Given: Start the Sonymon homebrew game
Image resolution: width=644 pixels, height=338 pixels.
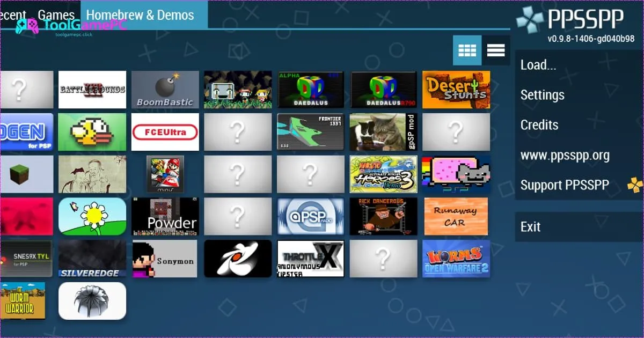Looking at the screenshot, I should [165, 259].
